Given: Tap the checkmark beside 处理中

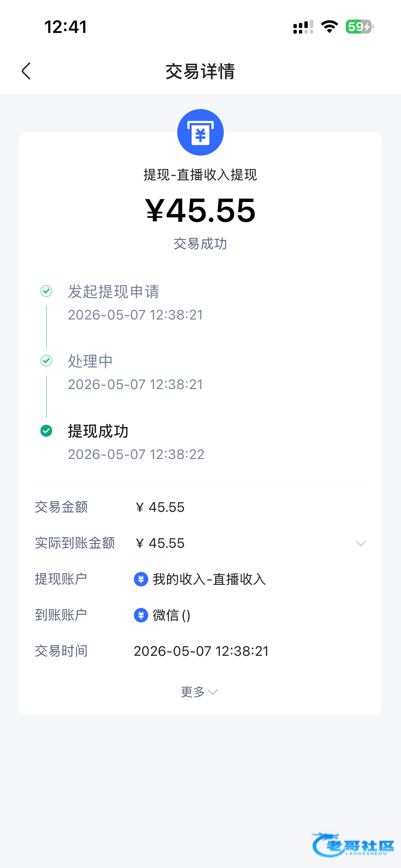Looking at the screenshot, I should [x=46, y=361].
